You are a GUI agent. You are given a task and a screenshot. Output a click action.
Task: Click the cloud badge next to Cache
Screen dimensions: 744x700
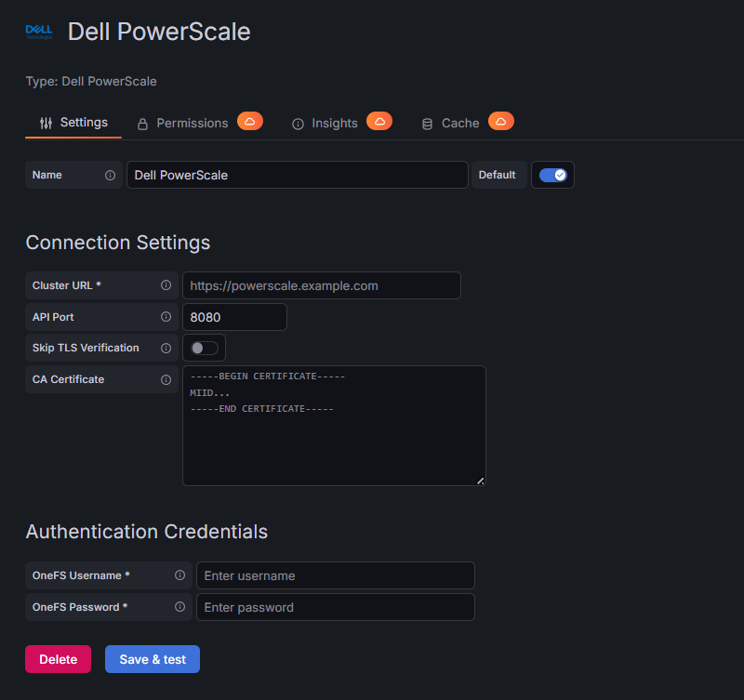[x=501, y=122]
